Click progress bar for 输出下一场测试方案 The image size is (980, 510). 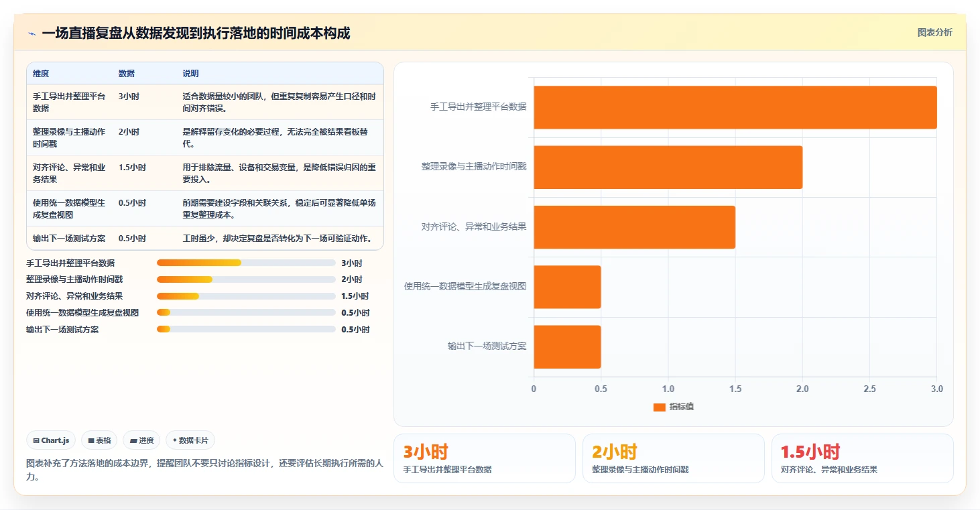pos(246,329)
